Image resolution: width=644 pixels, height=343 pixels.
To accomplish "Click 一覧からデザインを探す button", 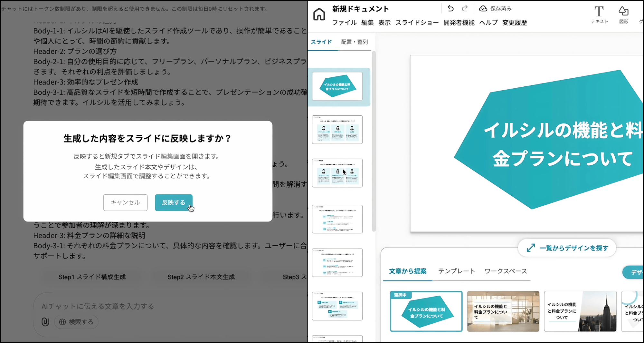I will click(567, 248).
